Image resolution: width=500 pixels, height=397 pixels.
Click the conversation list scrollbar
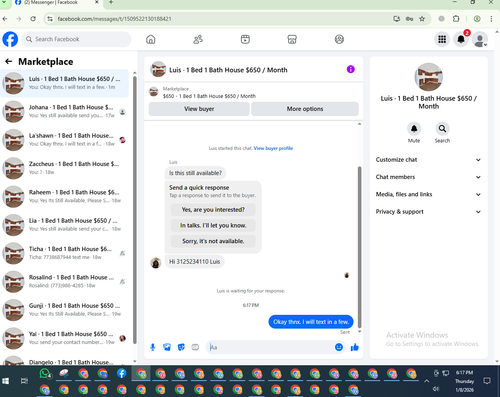(x=135, y=210)
